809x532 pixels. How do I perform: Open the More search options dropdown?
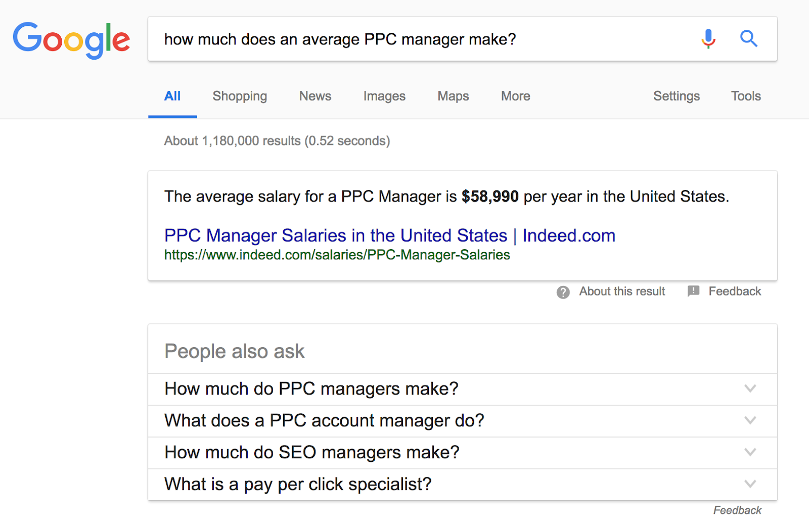[x=515, y=96]
